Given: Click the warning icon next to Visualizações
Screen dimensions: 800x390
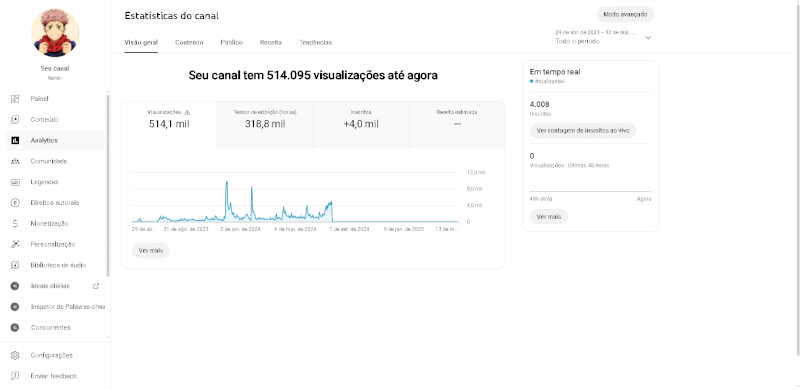Looking at the screenshot, I should pyautogui.click(x=187, y=112).
